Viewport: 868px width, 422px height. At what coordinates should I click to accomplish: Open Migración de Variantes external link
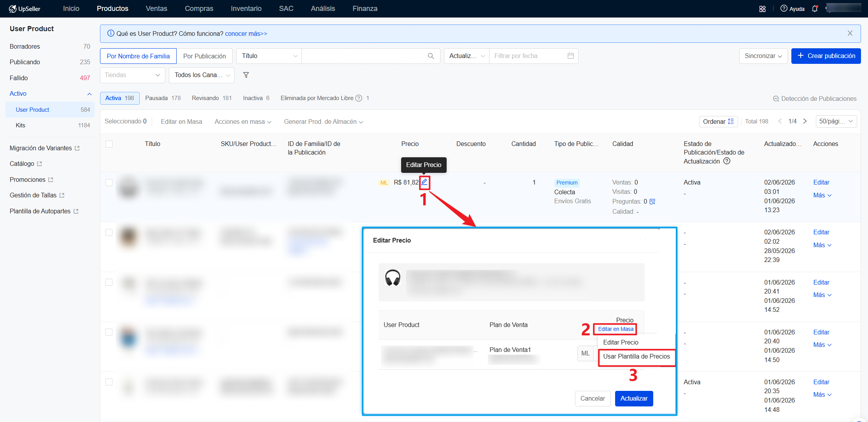click(x=44, y=148)
